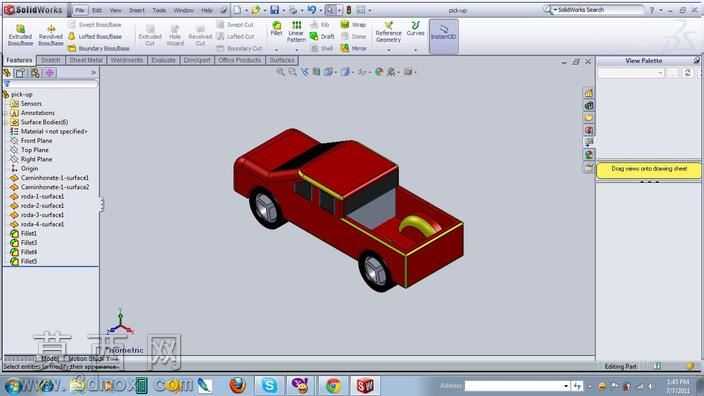Select roda-1-surface1 in the tree
Viewport: 704px width, 396px height.
(x=42, y=196)
